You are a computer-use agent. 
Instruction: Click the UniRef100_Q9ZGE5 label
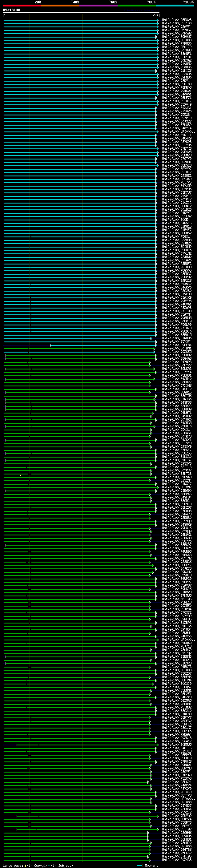(176, 351)
